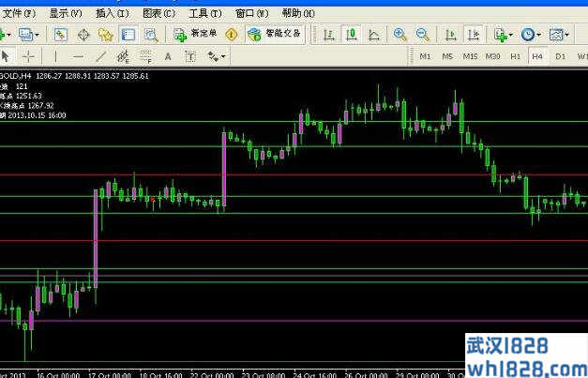This screenshot has height=378, width=588.
Task: Switch to the D1 timeframe
Action: (x=560, y=57)
